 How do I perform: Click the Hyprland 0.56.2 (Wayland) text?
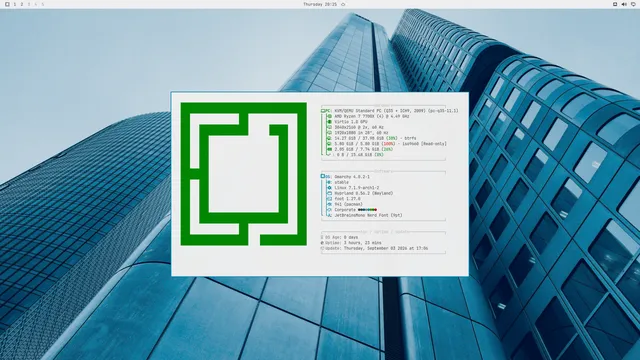point(364,193)
